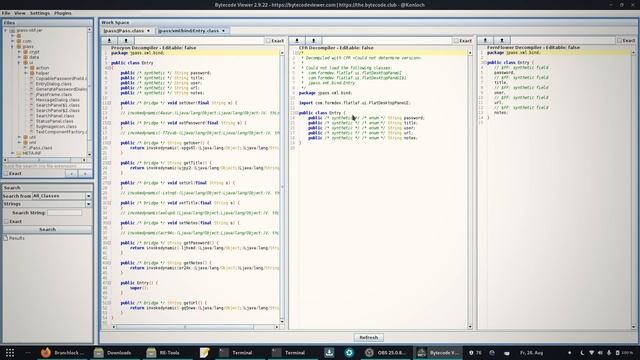Open the crypt package folder icon
Viewport: 640px width, 360px height.
coord(26,52)
